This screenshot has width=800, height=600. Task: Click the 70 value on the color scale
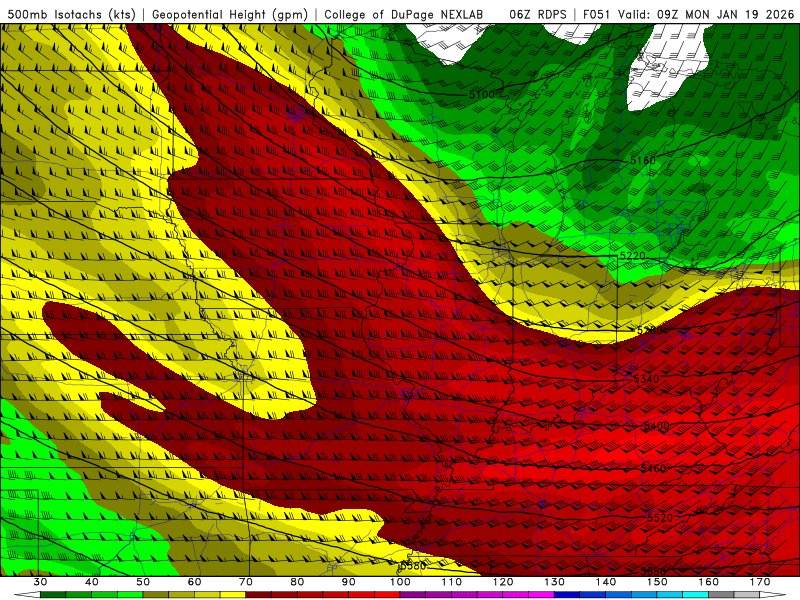pyautogui.click(x=245, y=582)
